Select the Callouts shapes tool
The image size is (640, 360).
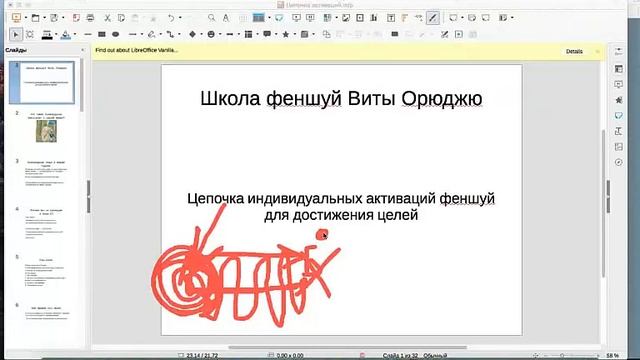click(x=267, y=35)
